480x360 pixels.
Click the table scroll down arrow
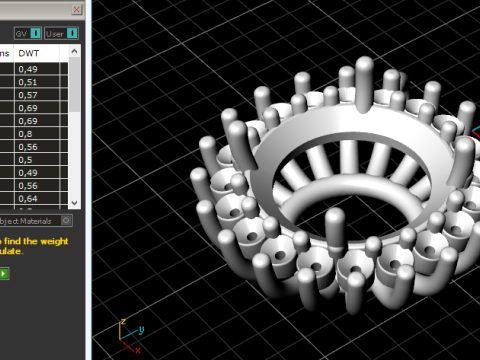pyautogui.click(x=74, y=203)
